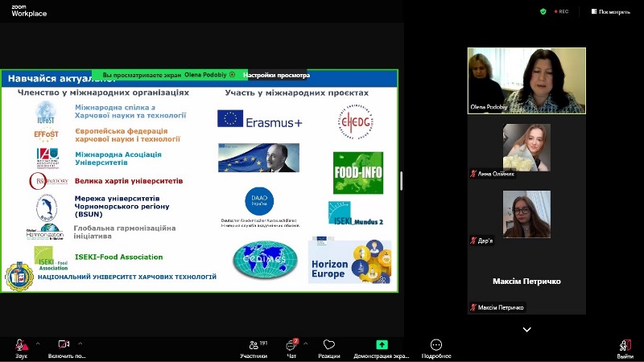Click the EHEDG logo on slide

coord(356,121)
